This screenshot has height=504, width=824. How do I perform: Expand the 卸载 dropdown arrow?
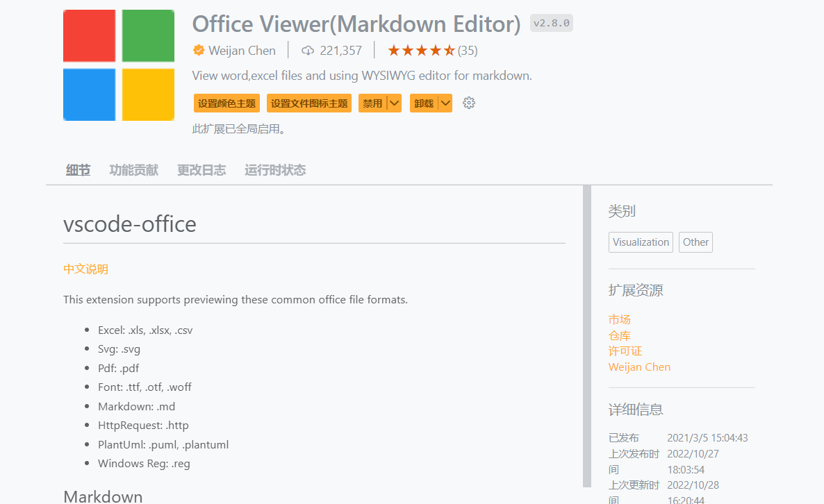[x=445, y=103]
